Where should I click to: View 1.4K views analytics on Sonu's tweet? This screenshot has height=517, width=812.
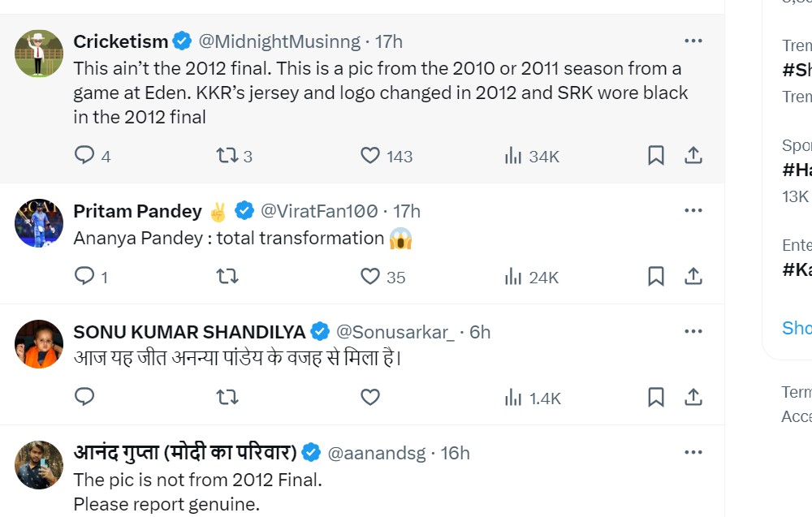point(513,399)
